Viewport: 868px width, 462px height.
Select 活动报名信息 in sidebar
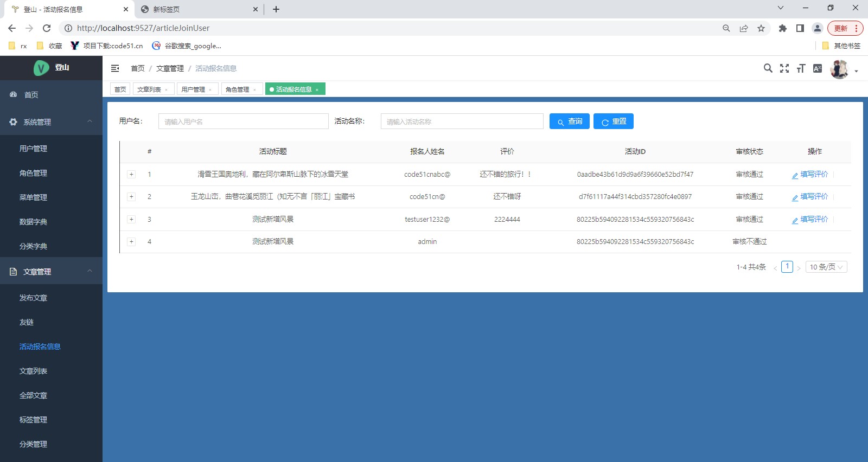pyautogui.click(x=51, y=347)
